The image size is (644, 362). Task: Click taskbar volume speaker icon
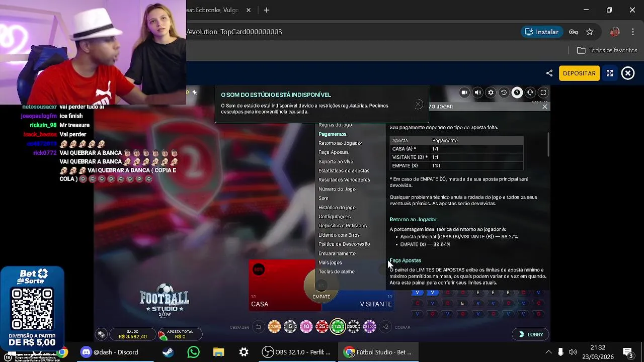573,352
